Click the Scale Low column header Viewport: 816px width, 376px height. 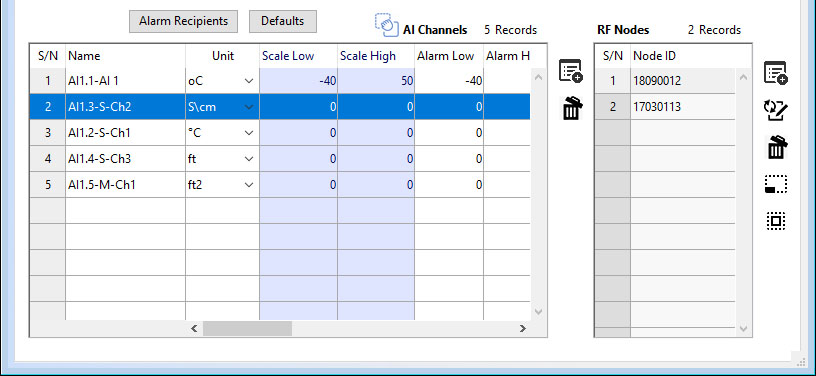(x=298, y=56)
